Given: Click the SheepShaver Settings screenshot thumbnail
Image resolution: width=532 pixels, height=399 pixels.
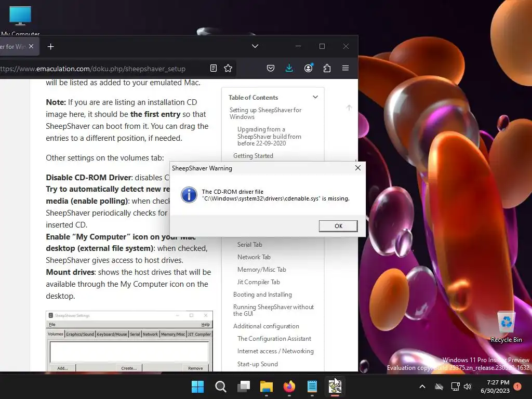Looking at the screenshot, I should click(129, 341).
